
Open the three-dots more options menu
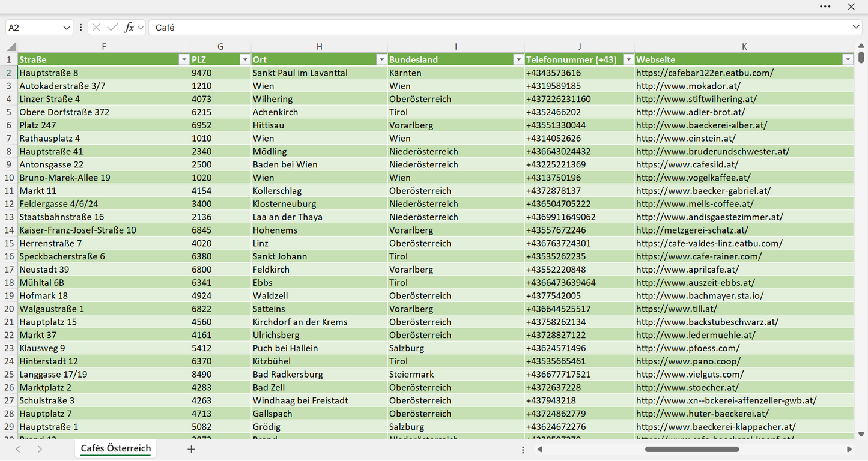(x=825, y=7)
